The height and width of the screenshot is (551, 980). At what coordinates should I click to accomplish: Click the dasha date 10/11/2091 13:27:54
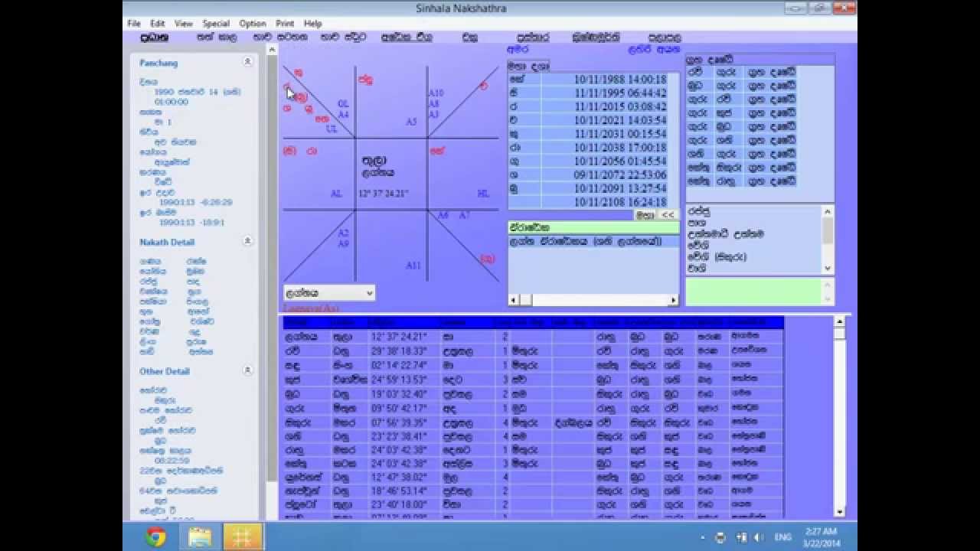620,189
